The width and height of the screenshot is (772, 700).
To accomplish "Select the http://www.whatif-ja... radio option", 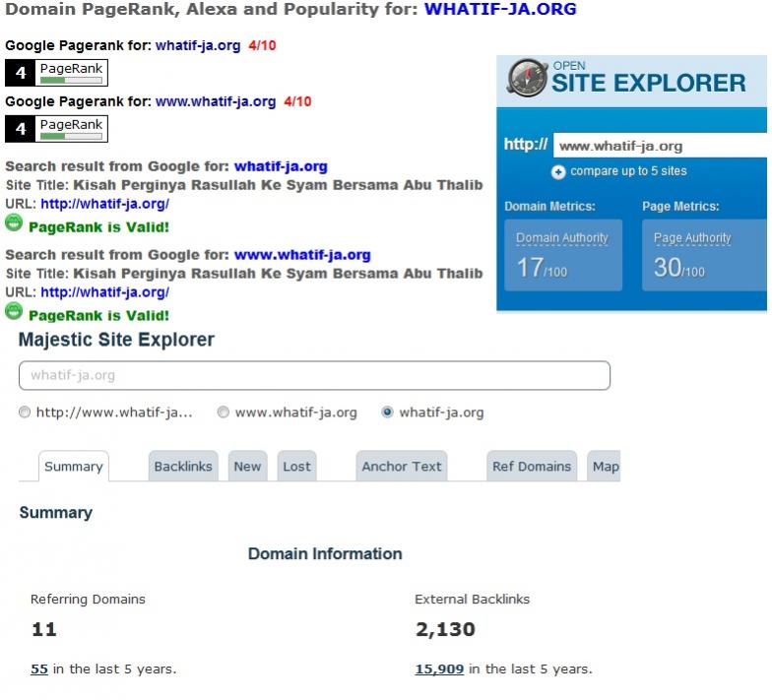I will (x=24, y=412).
